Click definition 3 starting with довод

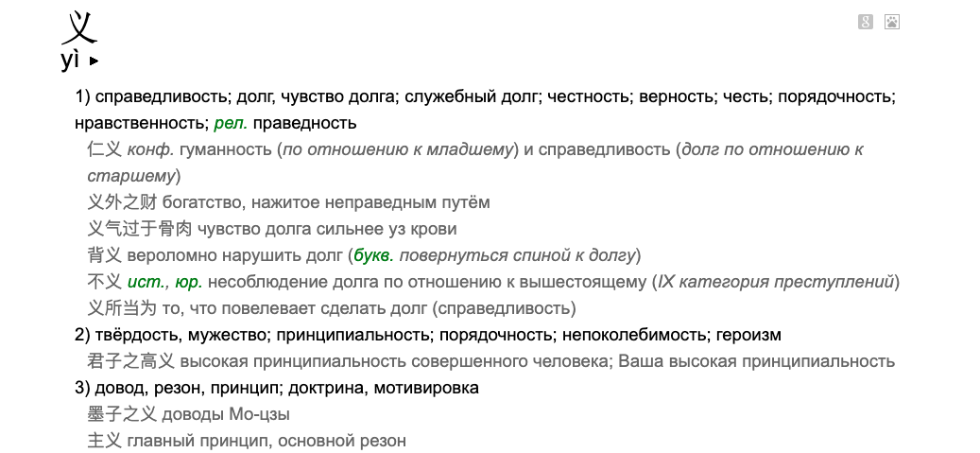[x=284, y=388]
